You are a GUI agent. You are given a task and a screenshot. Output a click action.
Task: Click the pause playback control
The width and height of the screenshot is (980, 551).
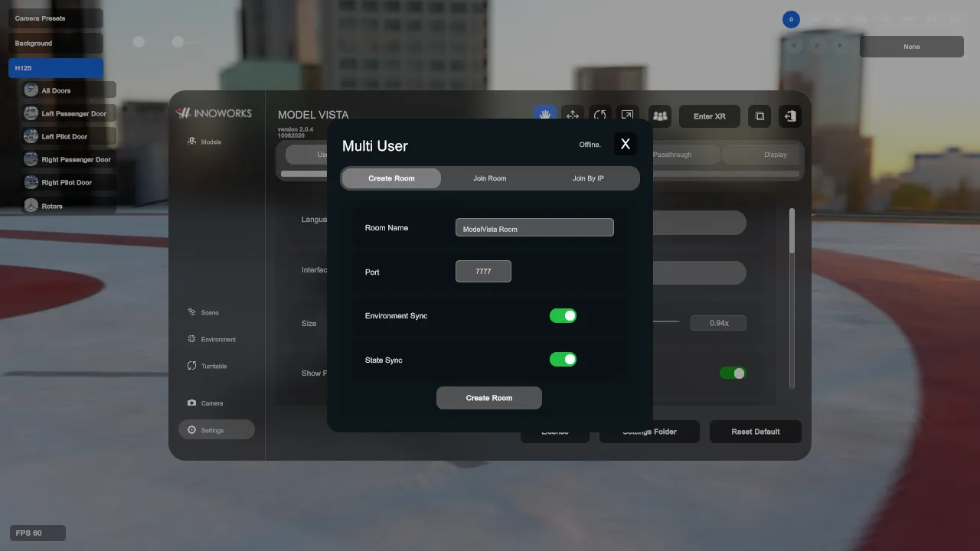coord(817,46)
